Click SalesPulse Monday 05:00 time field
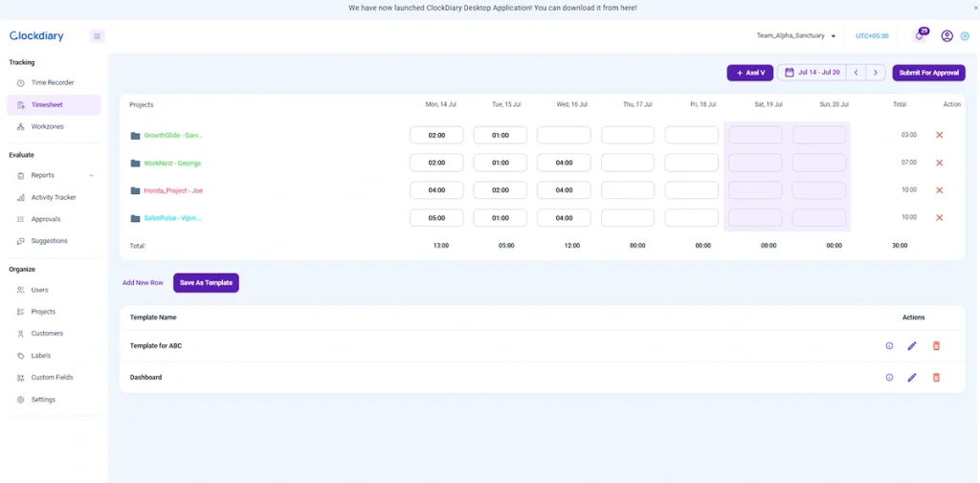This screenshot has width=980, height=483. click(x=436, y=217)
